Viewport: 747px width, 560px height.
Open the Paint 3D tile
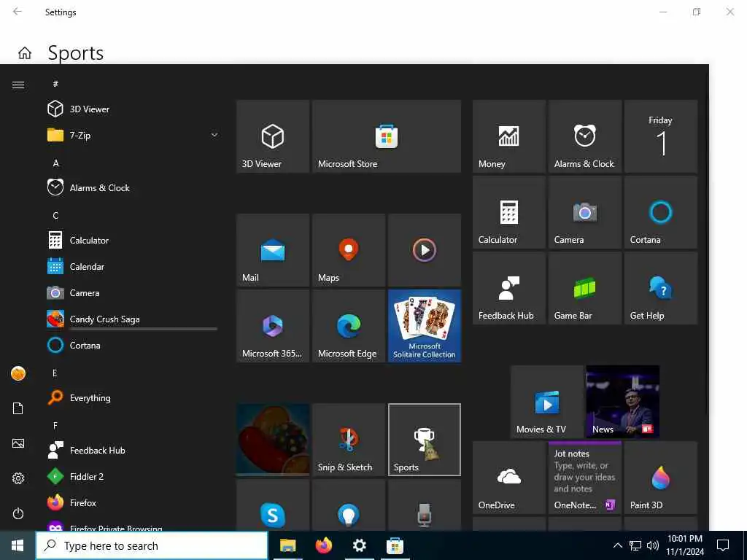(661, 478)
